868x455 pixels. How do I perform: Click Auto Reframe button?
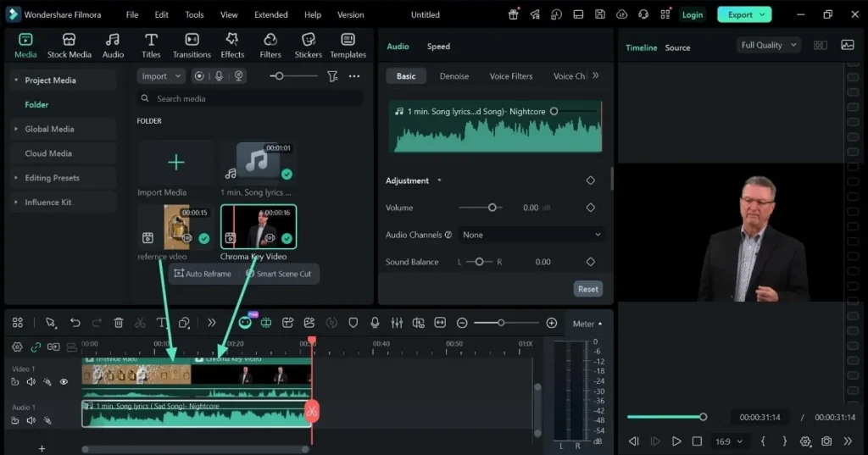(x=203, y=274)
